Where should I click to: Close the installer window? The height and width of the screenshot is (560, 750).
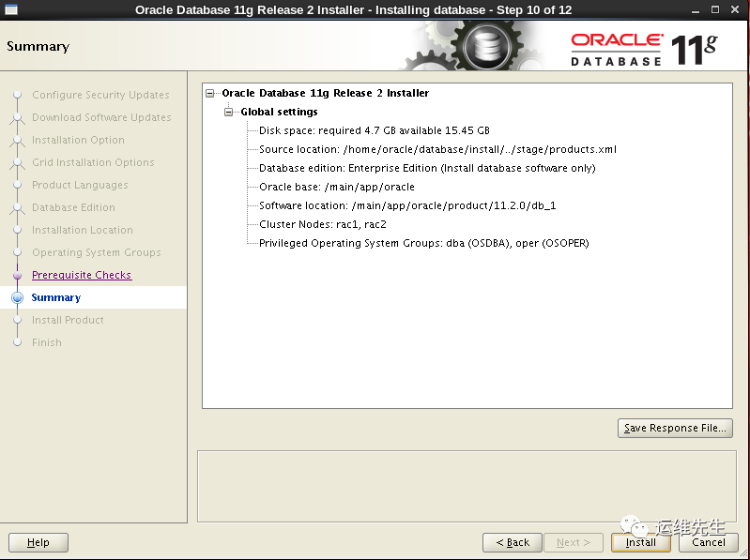coord(735,9)
